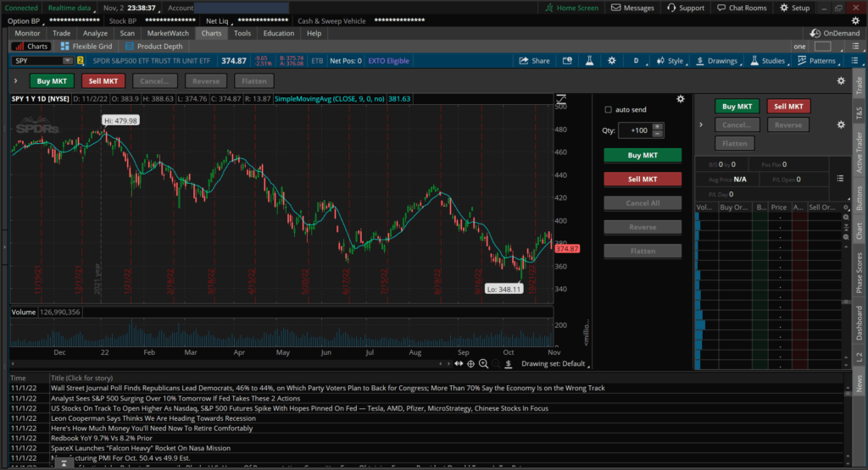Open gear settings in Active Trader panel
This screenshot has width=868, height=470.
coord(841,125)
